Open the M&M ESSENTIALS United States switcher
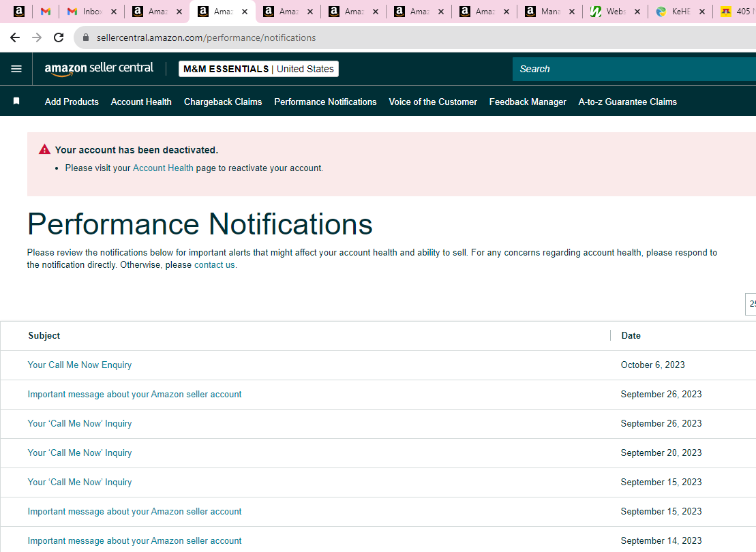Screen dimensions: 756x552 pos(258,69)
